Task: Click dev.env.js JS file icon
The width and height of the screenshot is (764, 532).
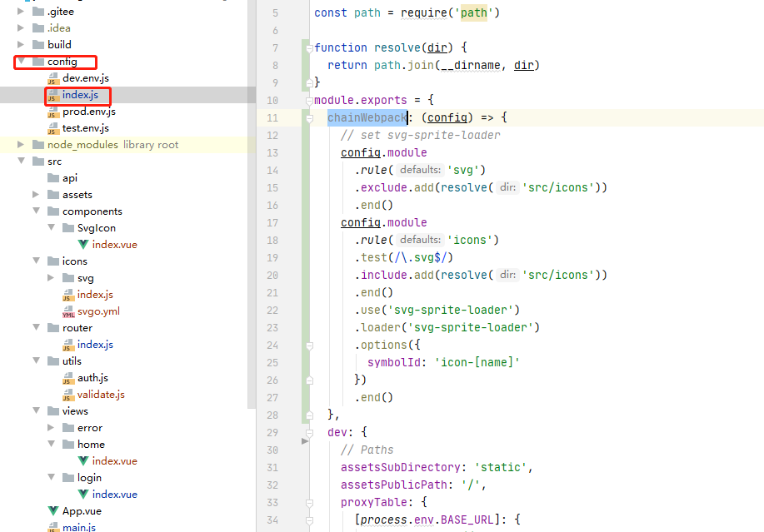Action: click(53, 78)
